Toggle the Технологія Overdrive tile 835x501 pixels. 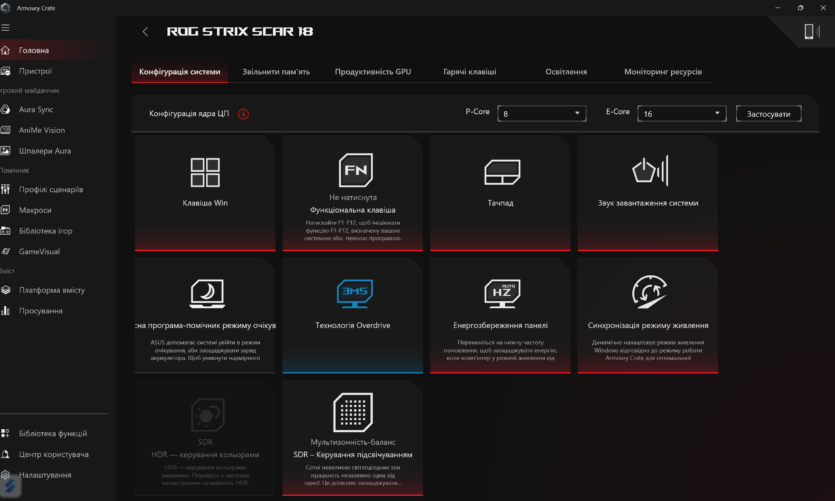(x=353, y=315)
